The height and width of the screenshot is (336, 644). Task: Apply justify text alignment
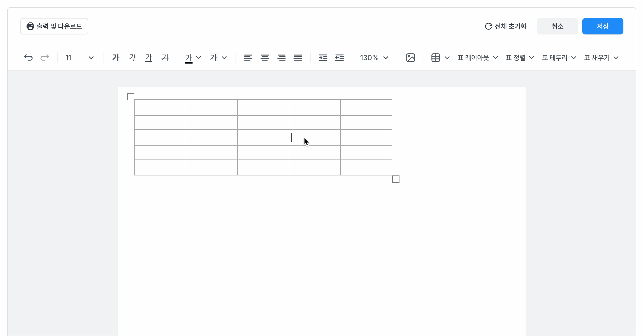pos(298,58)
